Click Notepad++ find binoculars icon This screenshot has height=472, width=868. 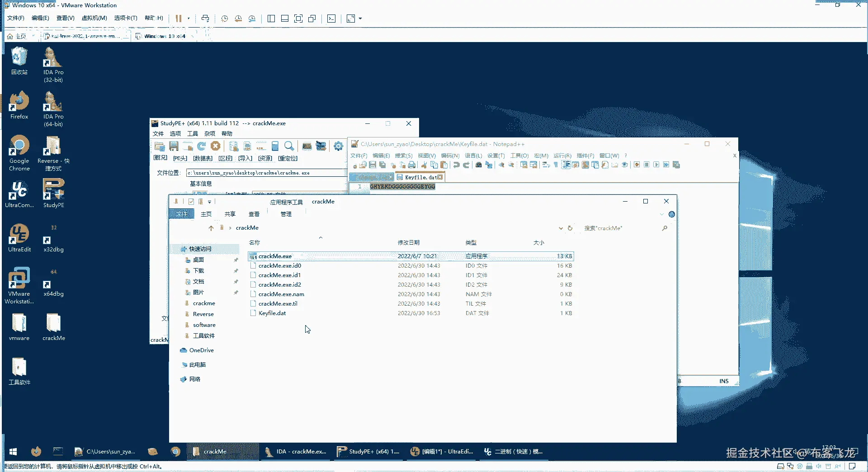(x=479, y=165)
